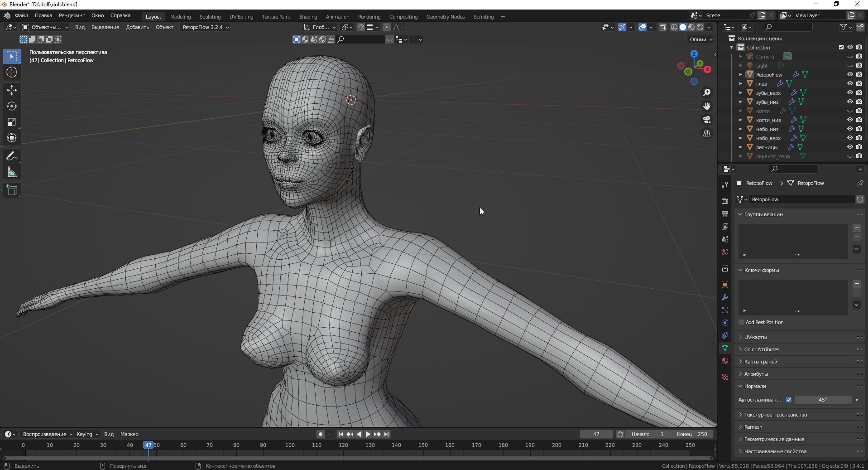Disable the auto smooth checkbox
Screen dimensions: 868x470
point(789,400)
